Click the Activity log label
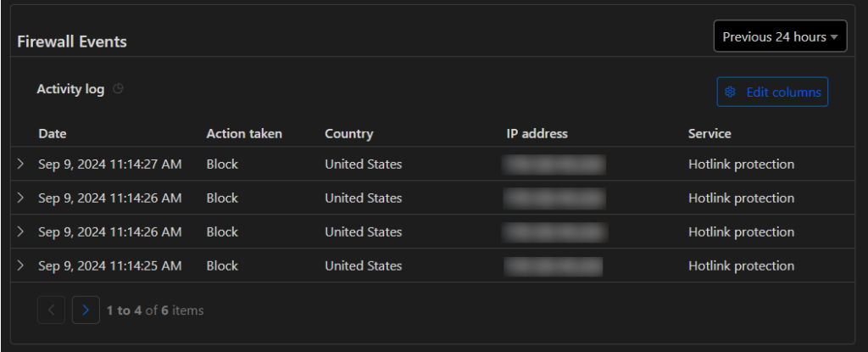Viewport: 868px width, 352px height. pos(71,89)
